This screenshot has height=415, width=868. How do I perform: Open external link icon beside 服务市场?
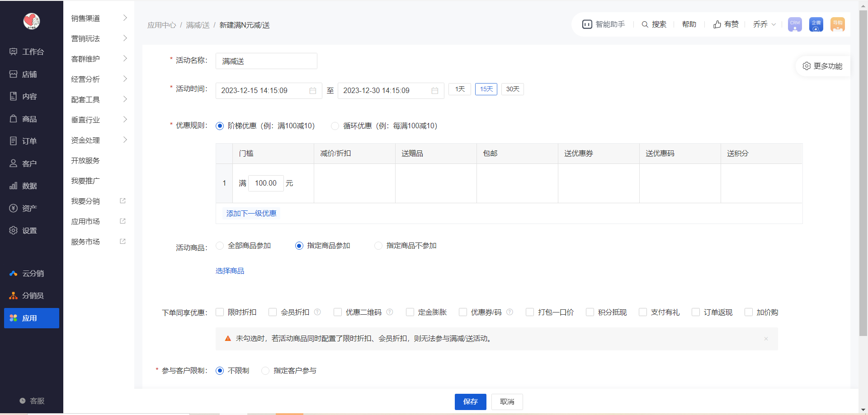tap(123, 241)
